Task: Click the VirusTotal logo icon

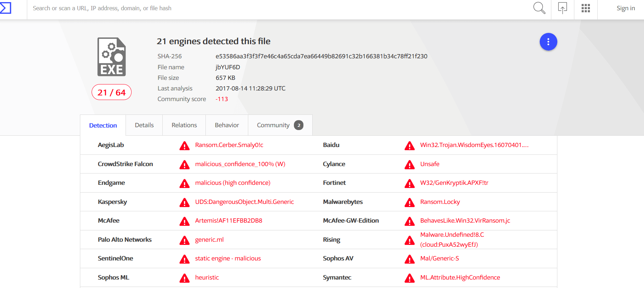Action: click(5, 8)
